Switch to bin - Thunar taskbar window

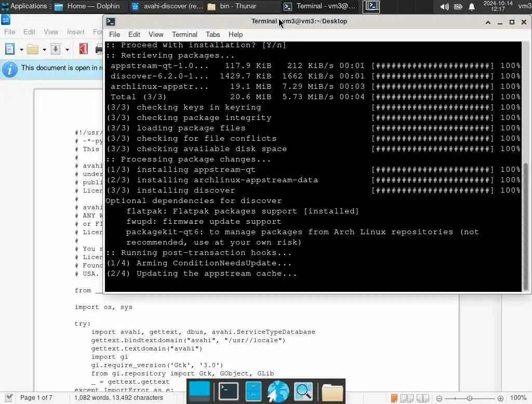[242, 6]
